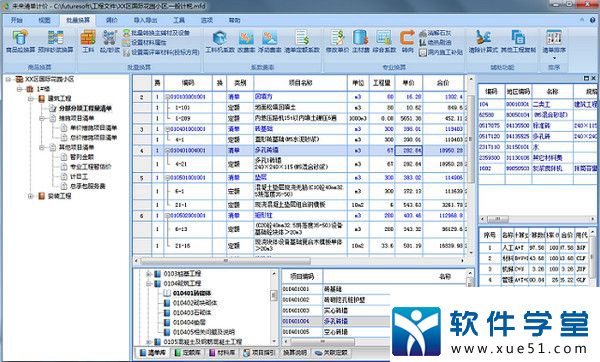
Task: Select the 多孔砖墙 bill row name
Action: coord(267,150)
